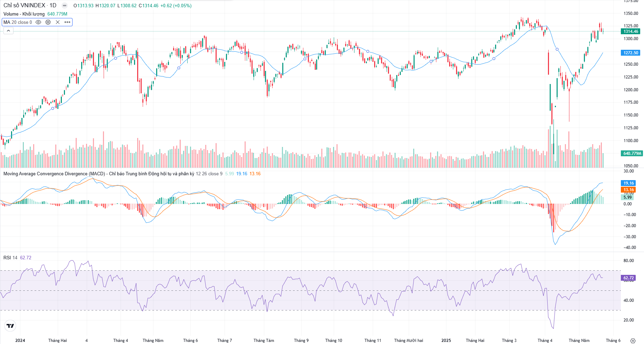Click the 640.779M value in Volume legend
Image resolution: width=644 pixels, height=344 pixels.
57,14
